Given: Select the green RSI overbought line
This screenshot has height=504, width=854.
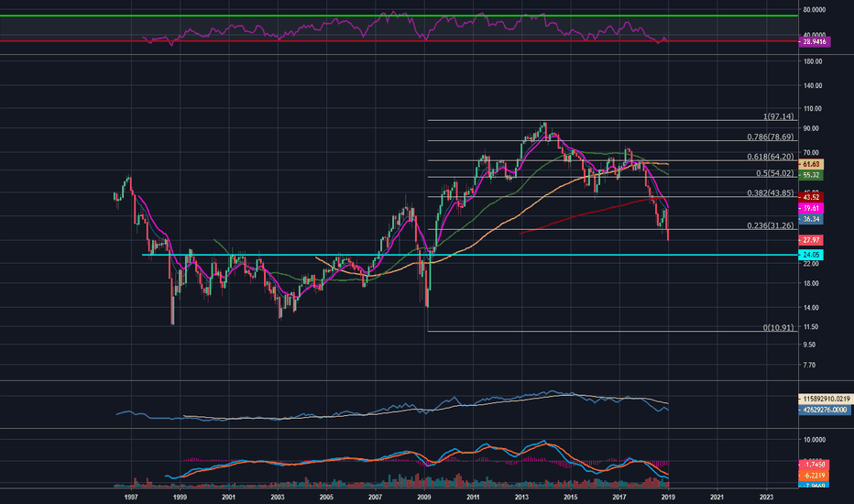Looking at the screenshot, I should click(399, 16).
